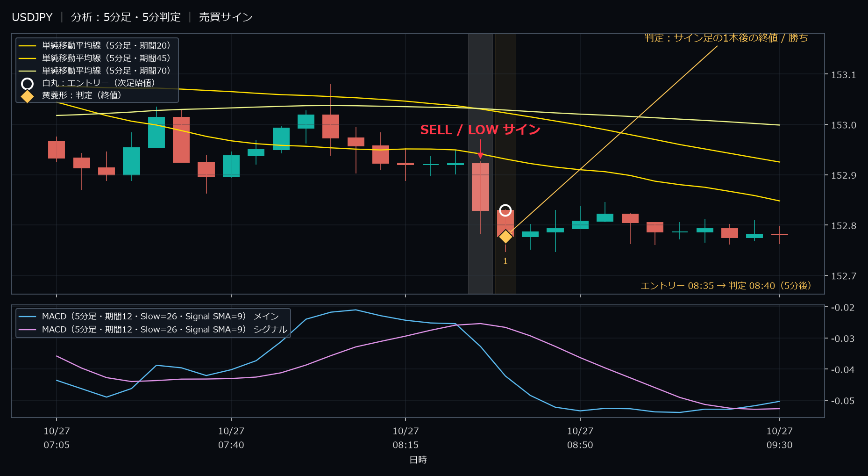Click the yellow diamond icon in the legend

point(27,96)
